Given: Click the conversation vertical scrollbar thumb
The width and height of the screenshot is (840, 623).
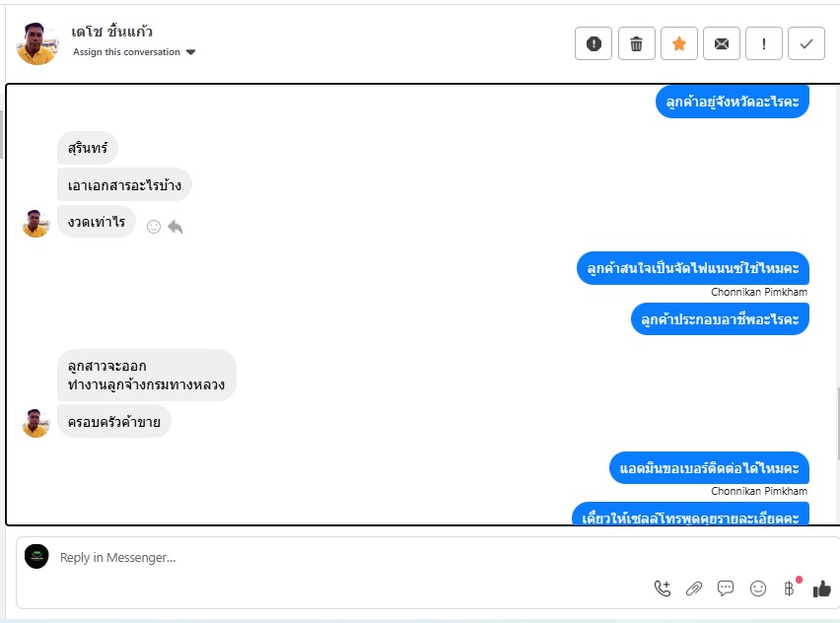Looking at the screenshot, I should (838, 423).
